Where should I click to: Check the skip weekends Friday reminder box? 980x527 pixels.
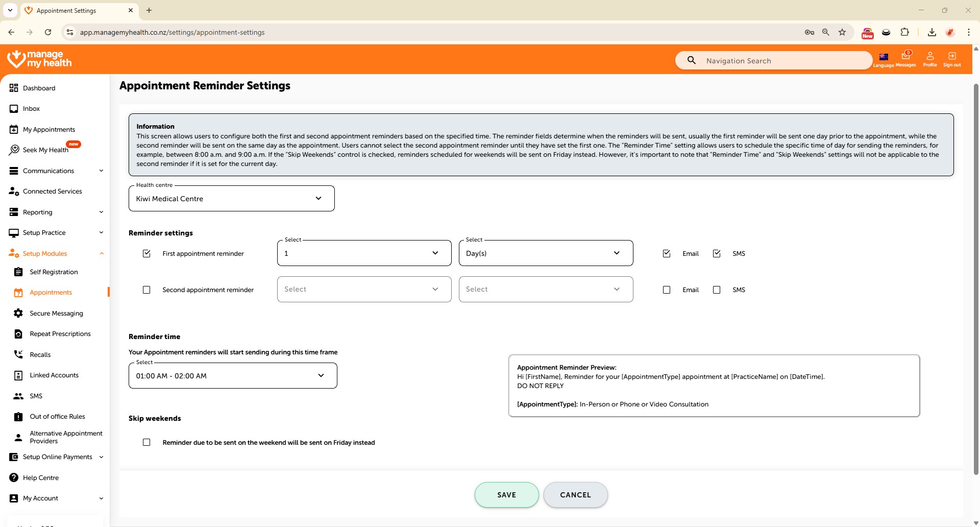point(146,442)
